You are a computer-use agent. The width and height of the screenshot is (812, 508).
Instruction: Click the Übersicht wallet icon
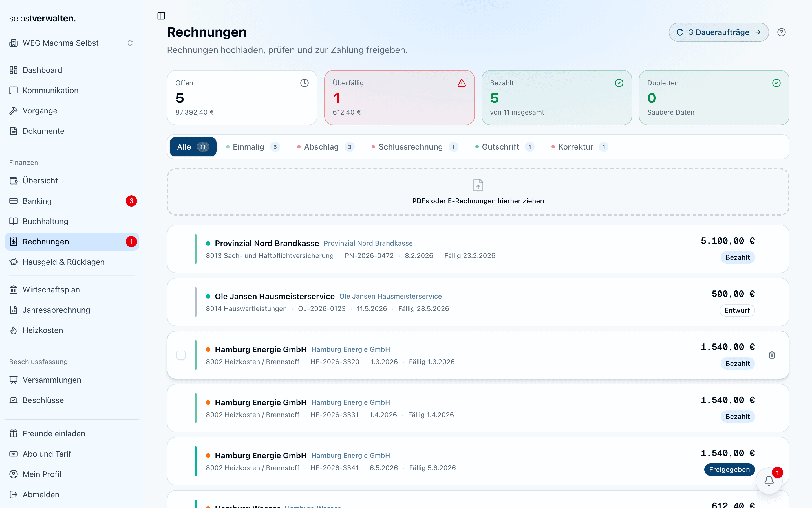click(14, 180)
